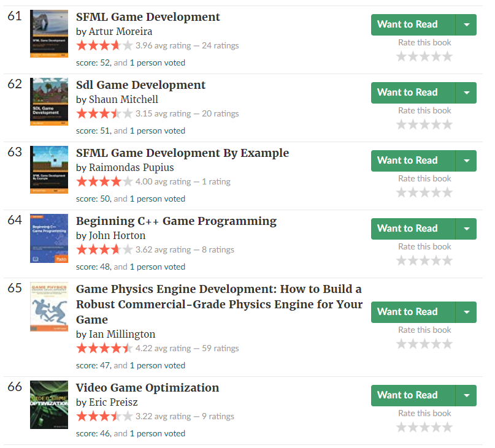Image resolution: width=495 pixels, height=448 pixels.
Task: Click Want to Read for Sdl Game Development
Action: (413, 93)
